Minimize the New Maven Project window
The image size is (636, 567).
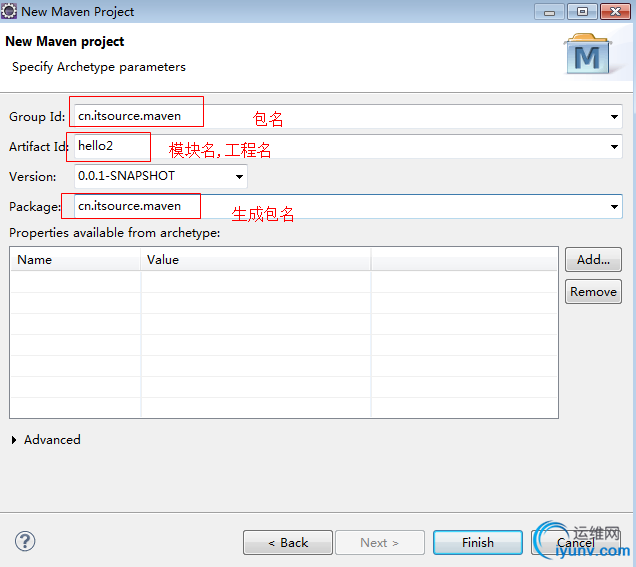tap(549, 12)
